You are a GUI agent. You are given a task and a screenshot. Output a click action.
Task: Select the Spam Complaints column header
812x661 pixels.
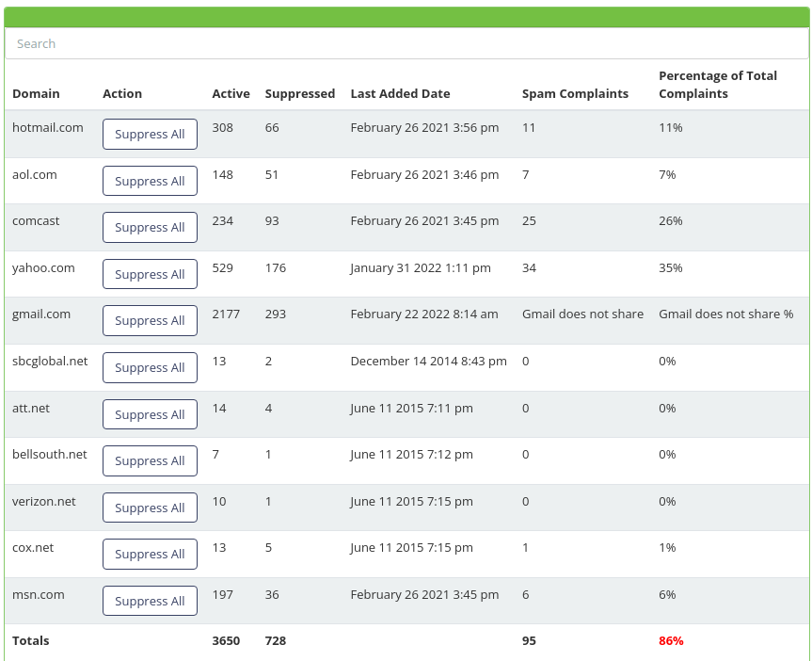click(x=575, y=94)
